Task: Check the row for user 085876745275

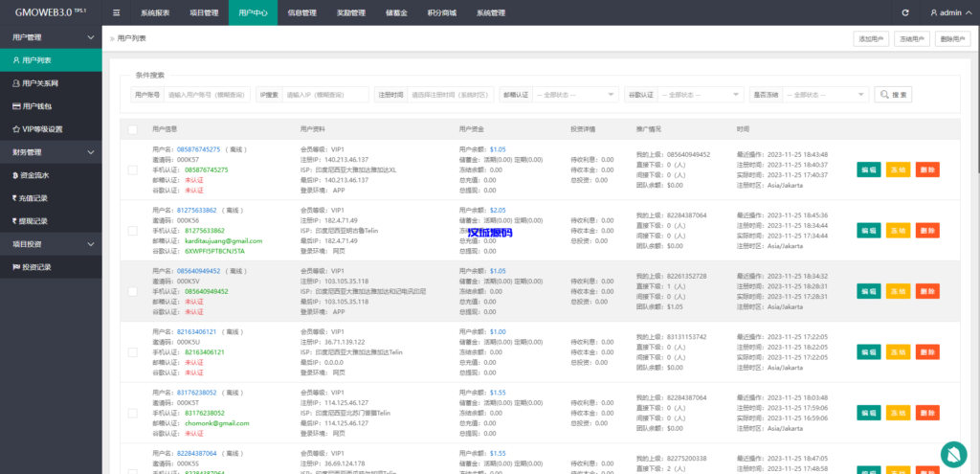Action: click(x=132, y=169)
